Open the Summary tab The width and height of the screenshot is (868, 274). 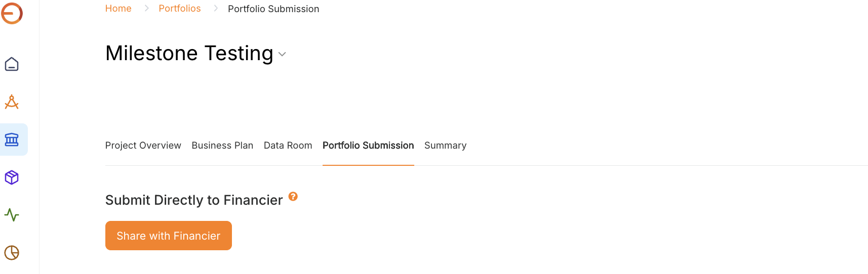(x=445, y=146)
